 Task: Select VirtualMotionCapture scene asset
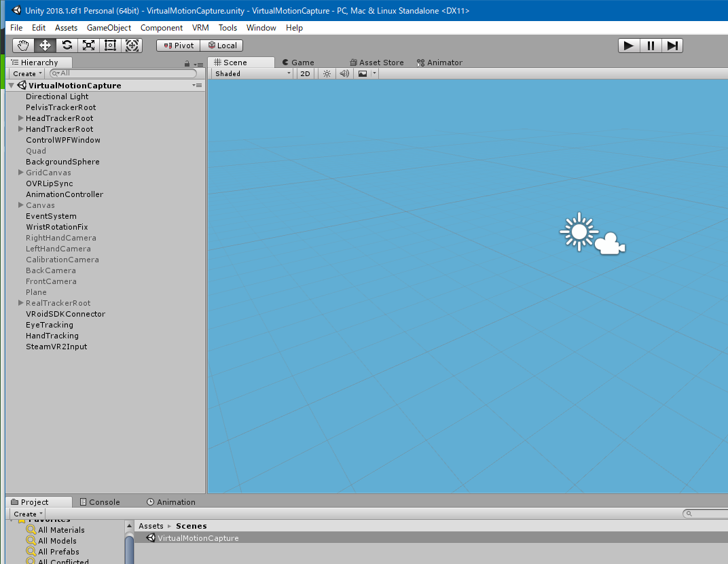(431, 537)
